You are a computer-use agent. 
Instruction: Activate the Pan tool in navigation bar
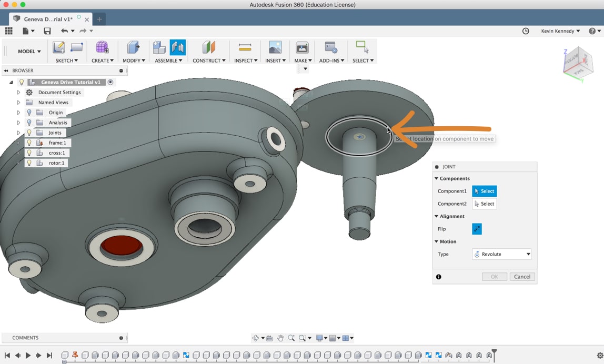click(x=280, y=338)
